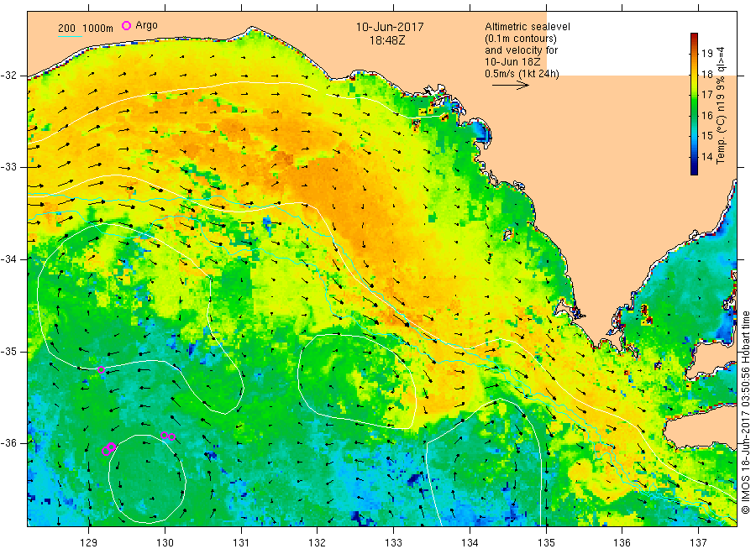Viewport: 756px width, 554px height.
Task: Click the Altimetric sealevel label
Action: point(528,27)
